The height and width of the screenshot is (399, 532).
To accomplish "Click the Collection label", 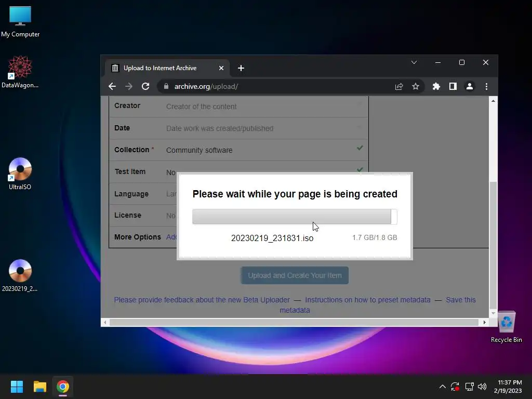I will coord(131,150).
